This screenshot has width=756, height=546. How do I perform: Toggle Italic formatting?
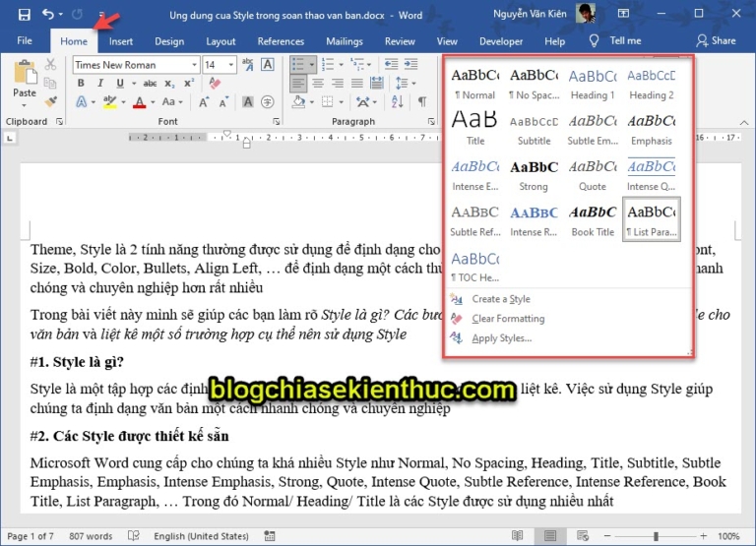click(100, 83)
